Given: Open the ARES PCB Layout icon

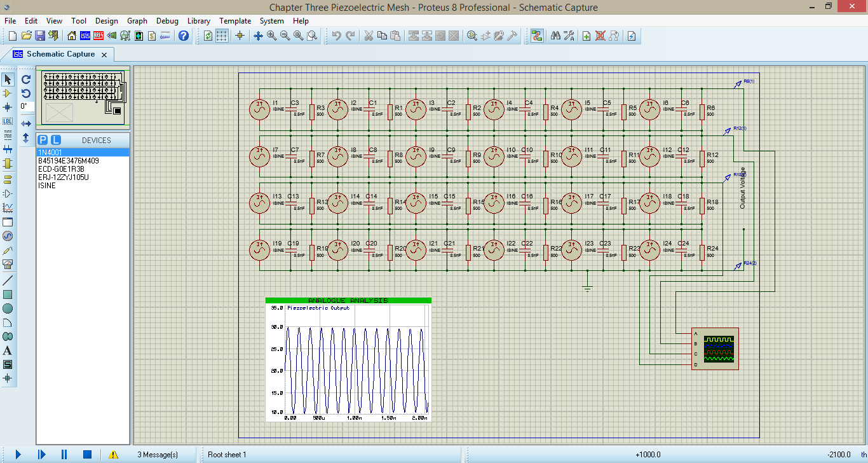Looking at the screenshot, I should pyautogui.click(x=98, y=36).
